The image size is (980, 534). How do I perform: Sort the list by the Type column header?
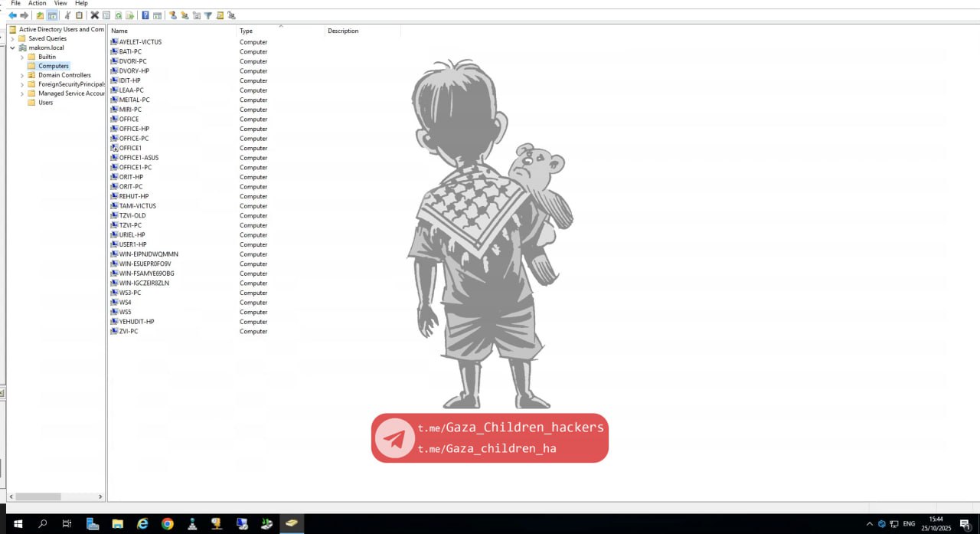coord(246,31)
